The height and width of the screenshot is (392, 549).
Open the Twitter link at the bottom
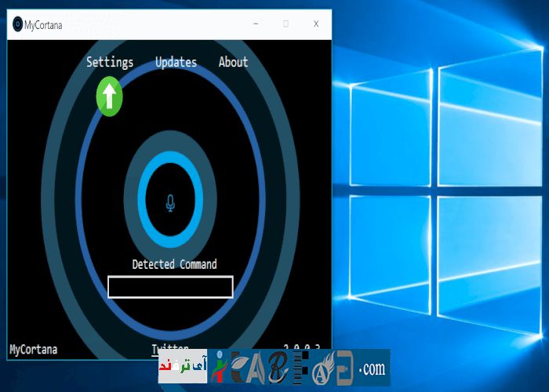tap(170, 347)
